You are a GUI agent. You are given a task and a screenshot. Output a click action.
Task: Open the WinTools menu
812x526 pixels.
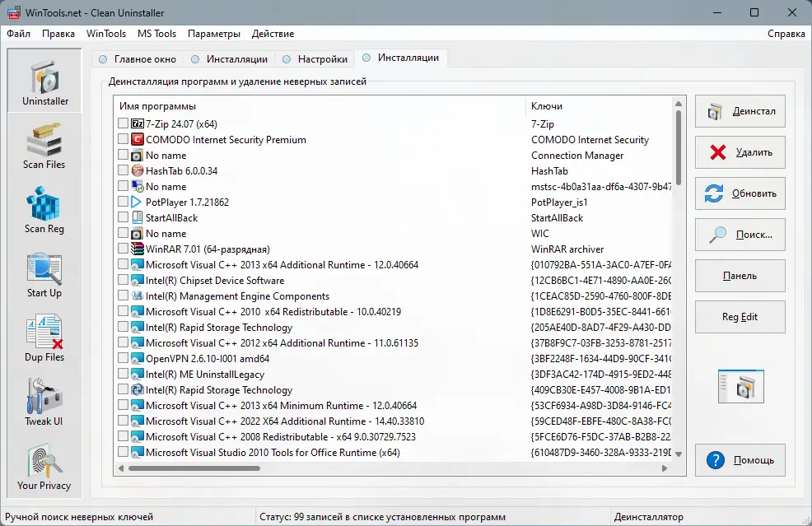tap(106, 34)
